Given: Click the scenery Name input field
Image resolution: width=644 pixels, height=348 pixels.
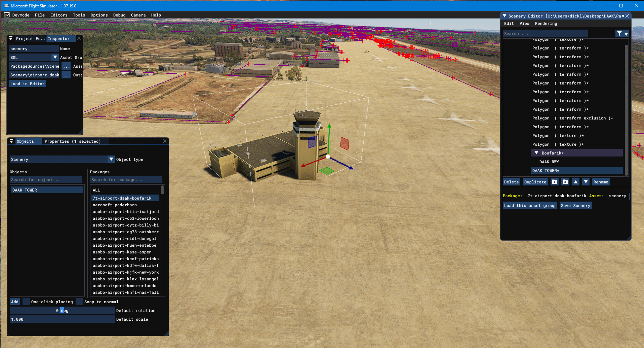Looking at the screenshot, I should pyautogui.click(x=34, y=49).
